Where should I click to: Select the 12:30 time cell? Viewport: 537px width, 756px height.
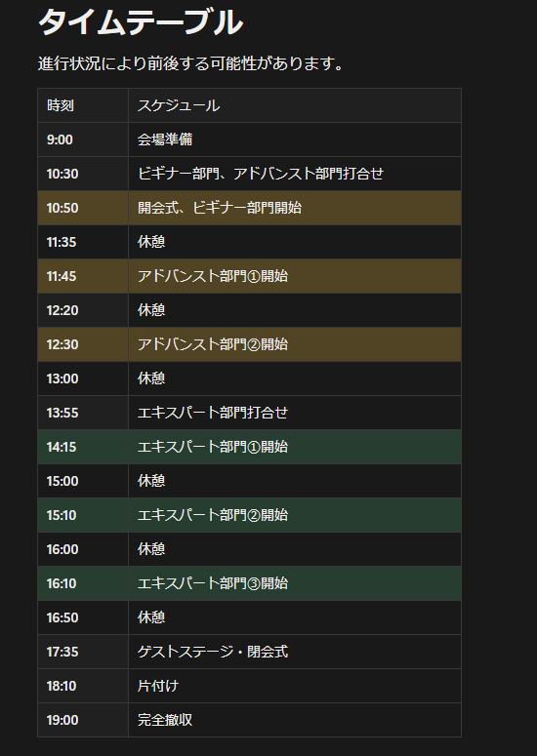coord(83,344)
